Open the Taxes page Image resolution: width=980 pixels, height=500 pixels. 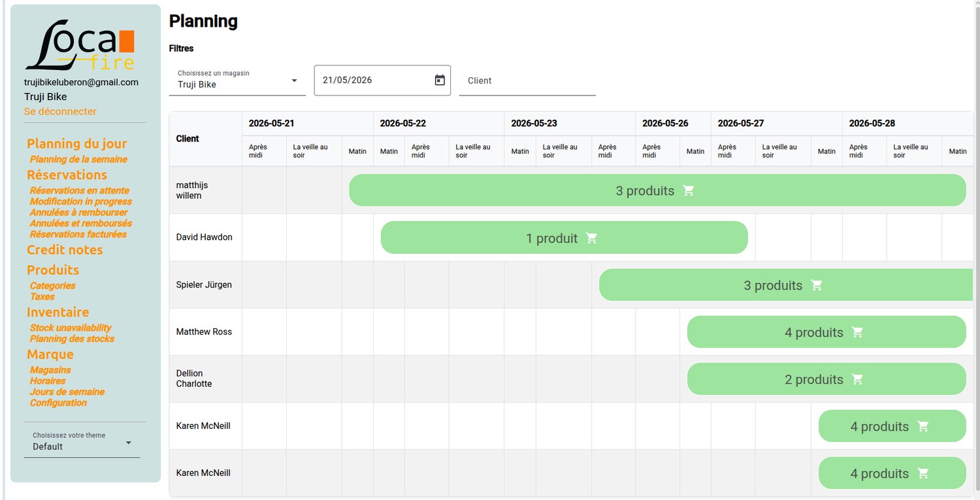coord(42,297)
